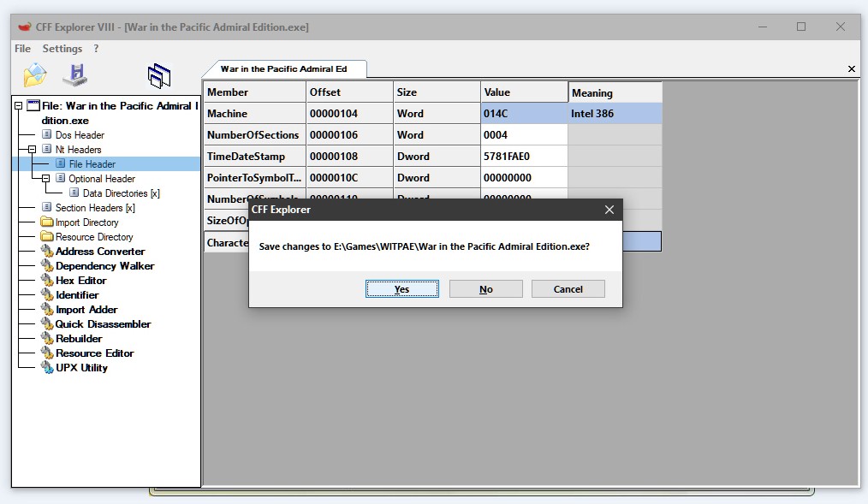Open the Hex Editor tool label

point(80,281)
